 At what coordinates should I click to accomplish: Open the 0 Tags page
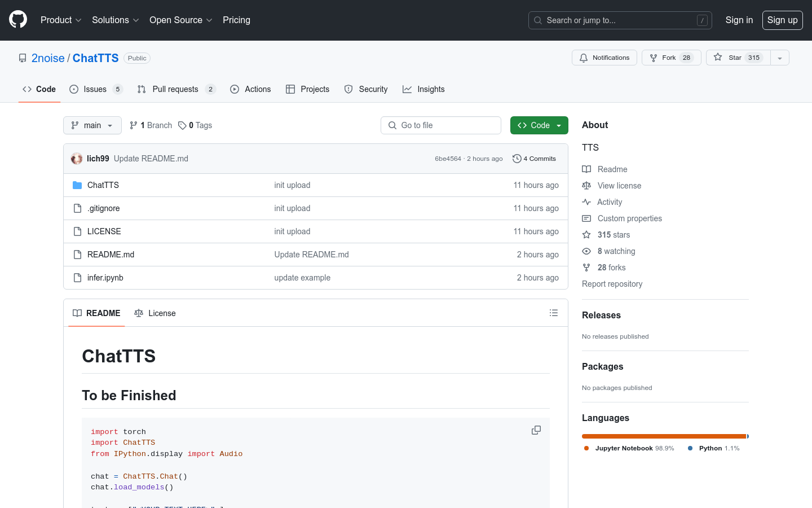coord(195,125)
